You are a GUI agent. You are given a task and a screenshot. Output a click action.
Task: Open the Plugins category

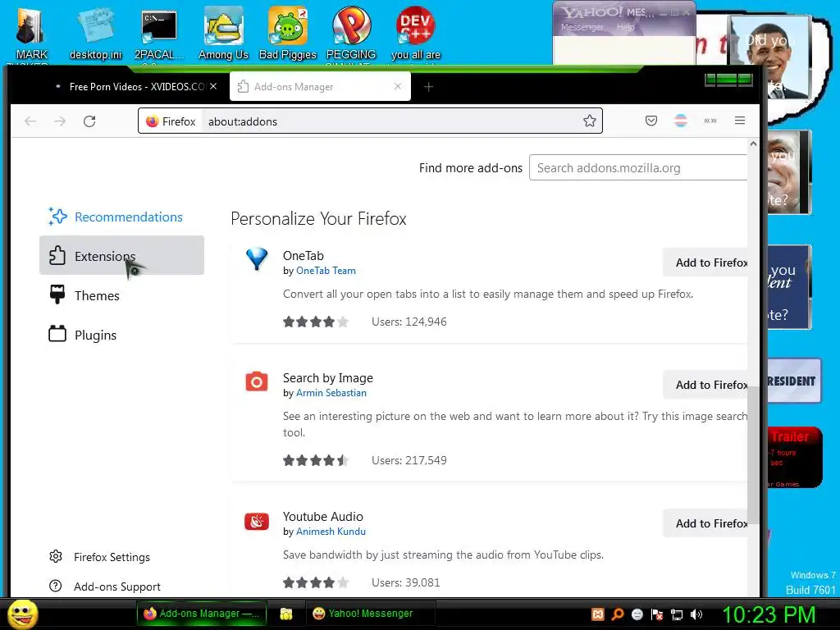point(121,335)
